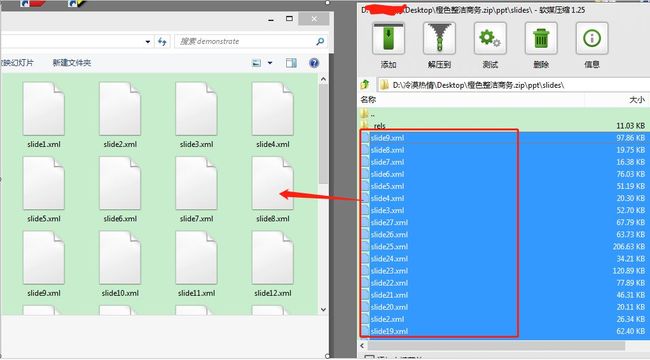Select slide3.xml file icon in Explorer
The width and height of the screenshot is (650, 360).
click(x=196, y=109)
